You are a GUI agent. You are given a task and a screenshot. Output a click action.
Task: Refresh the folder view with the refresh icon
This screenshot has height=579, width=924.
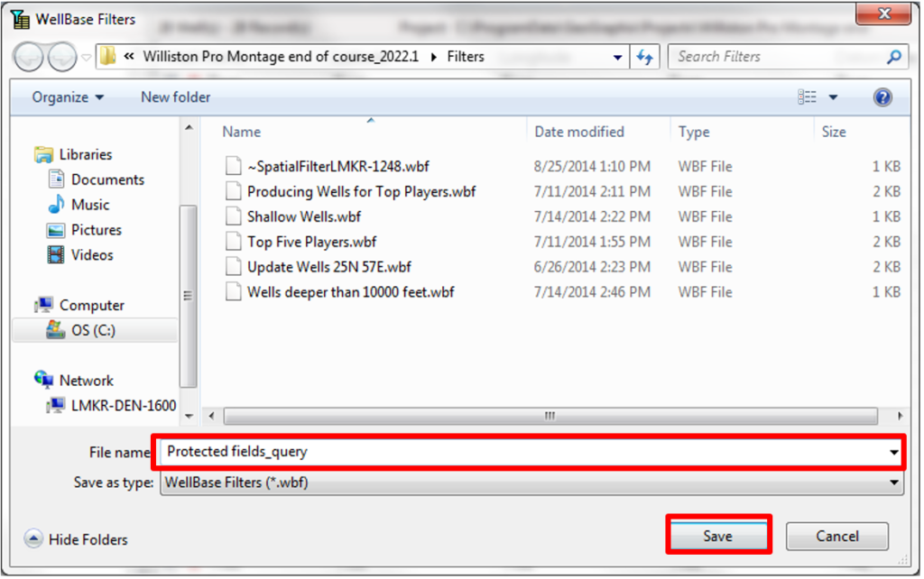(x=646, y=56)
